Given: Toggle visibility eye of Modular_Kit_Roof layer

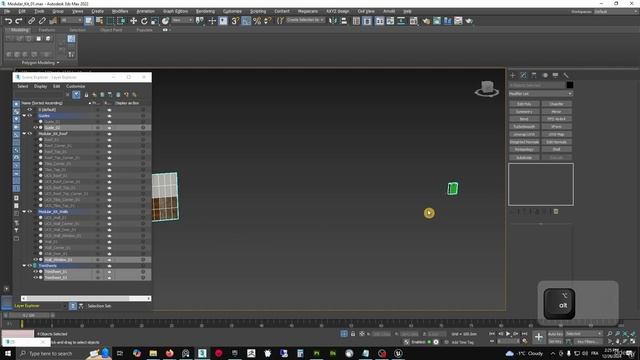Looking at the screenshot, I should pos(29,133).
